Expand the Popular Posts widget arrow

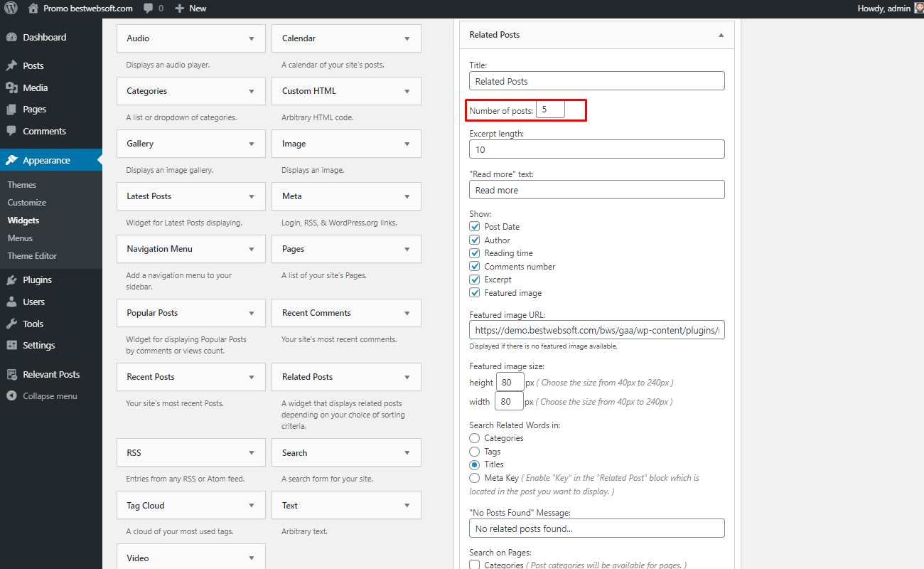tap(252, 313)
